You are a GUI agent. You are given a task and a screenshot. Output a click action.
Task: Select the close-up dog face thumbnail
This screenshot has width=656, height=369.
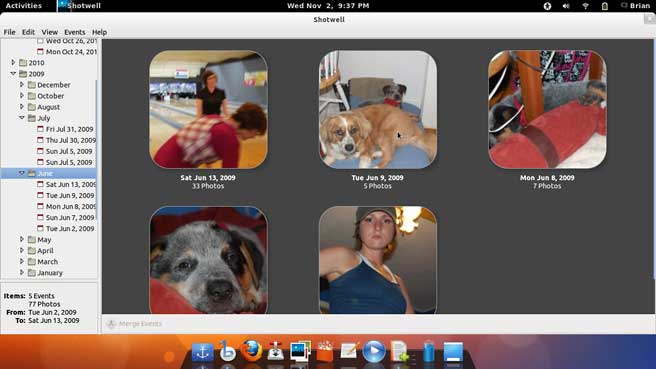tap(208, 260)
